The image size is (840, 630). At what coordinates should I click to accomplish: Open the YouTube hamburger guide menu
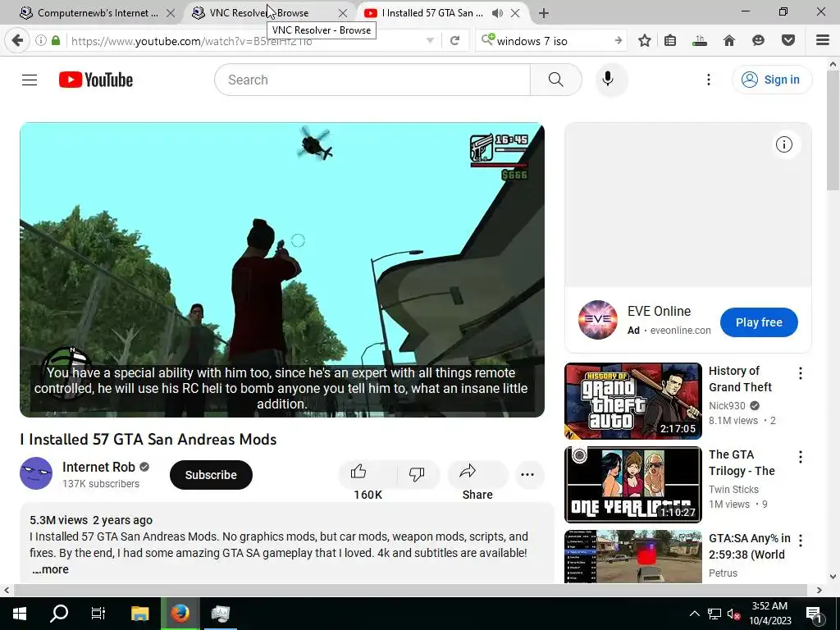pyautogui.click(x=30, y=80)
